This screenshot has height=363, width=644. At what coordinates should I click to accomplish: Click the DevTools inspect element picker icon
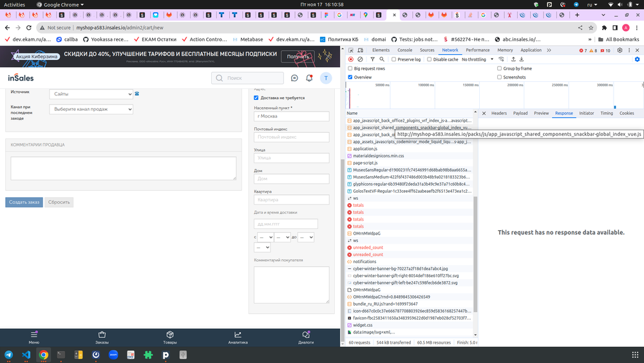coord(351,50)
